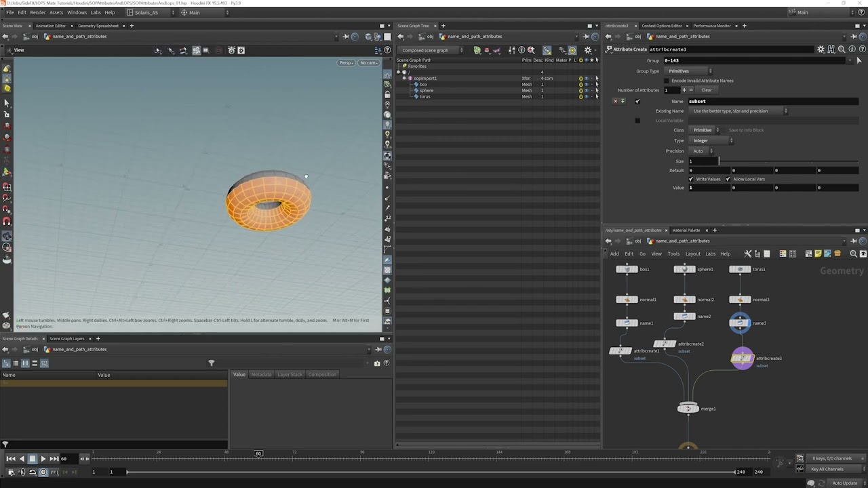The width and height of the screenshot is (868, 488).
Task: Select the merge1 node
Action: [x=688, y=409]
